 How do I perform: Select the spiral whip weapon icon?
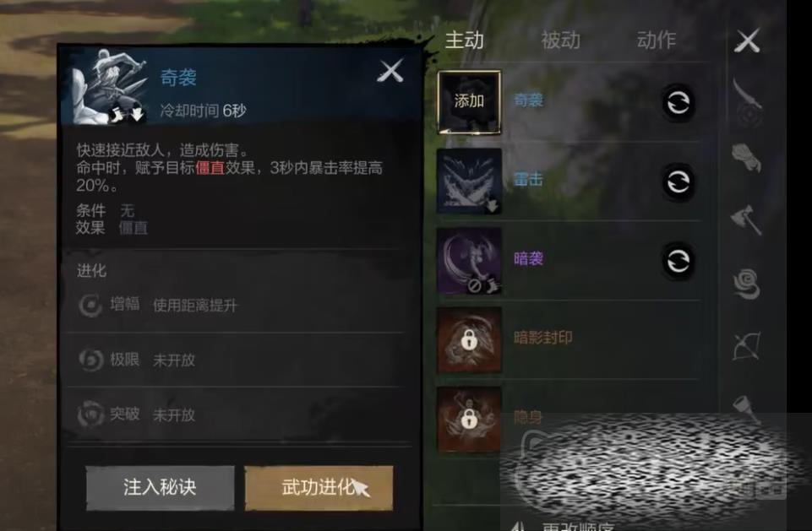pyautogui.click(x=747, y=283)
